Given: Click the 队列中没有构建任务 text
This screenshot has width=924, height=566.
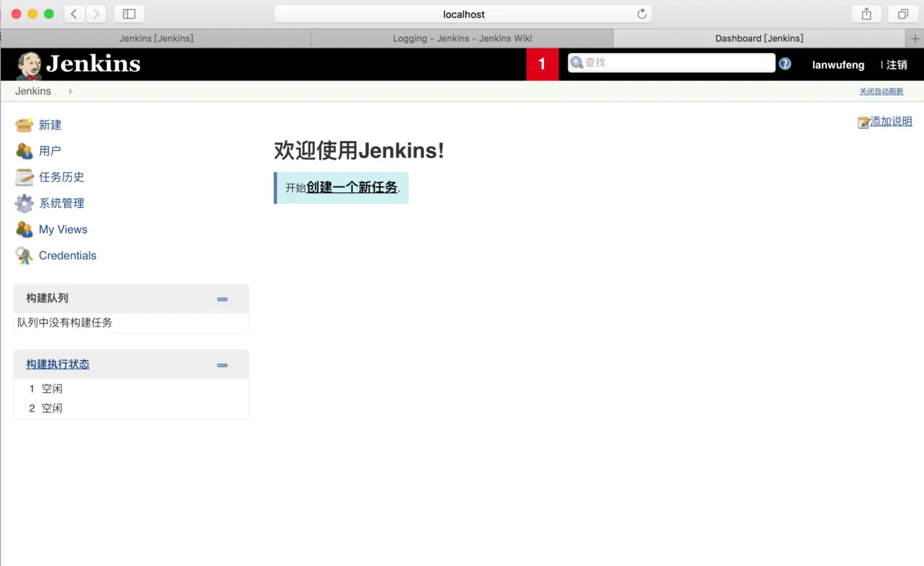Looking at the screenshot, I should click(x=65, y=323).
